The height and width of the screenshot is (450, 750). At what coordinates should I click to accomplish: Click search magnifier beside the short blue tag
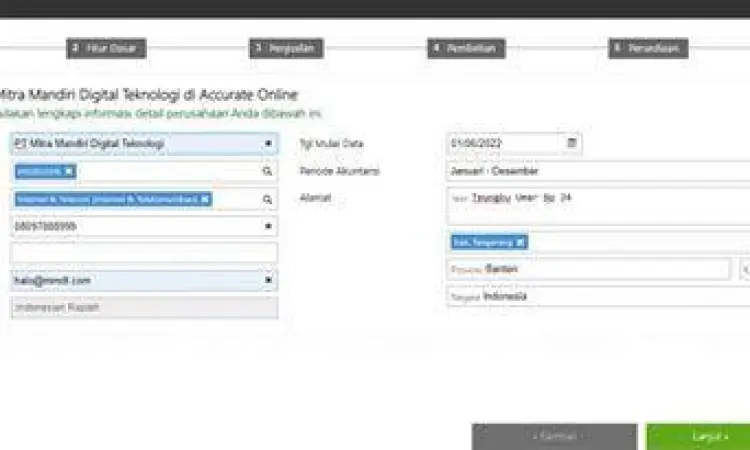point(267,171)
